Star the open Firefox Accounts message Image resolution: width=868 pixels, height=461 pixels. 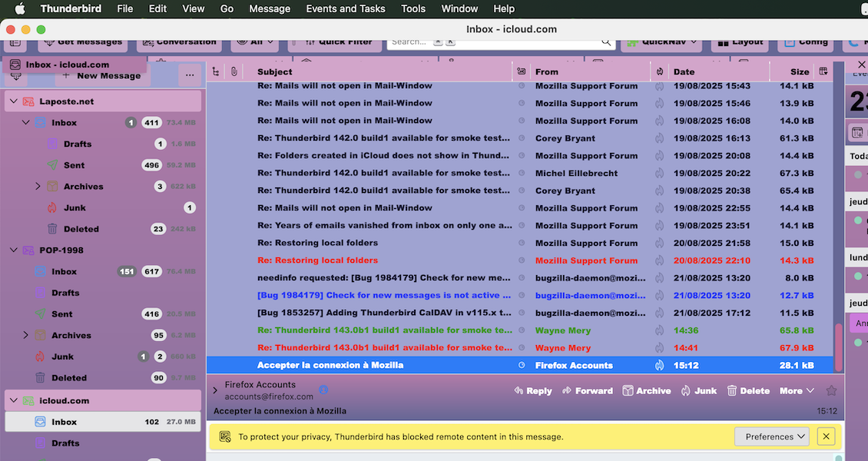[831, 390]
